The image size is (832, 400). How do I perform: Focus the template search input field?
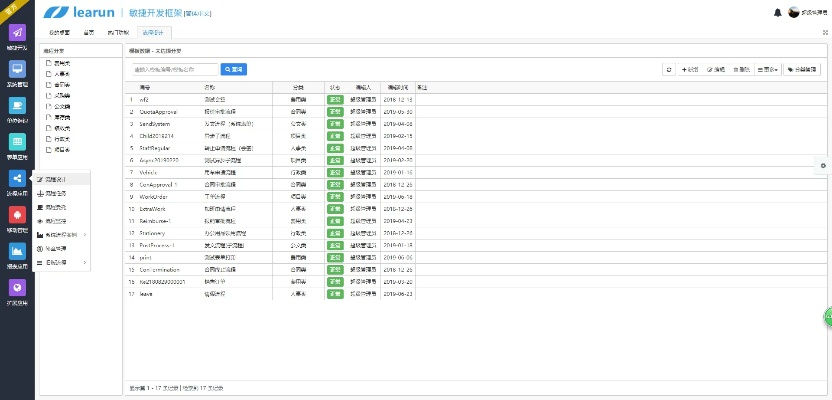click(175, 70)
